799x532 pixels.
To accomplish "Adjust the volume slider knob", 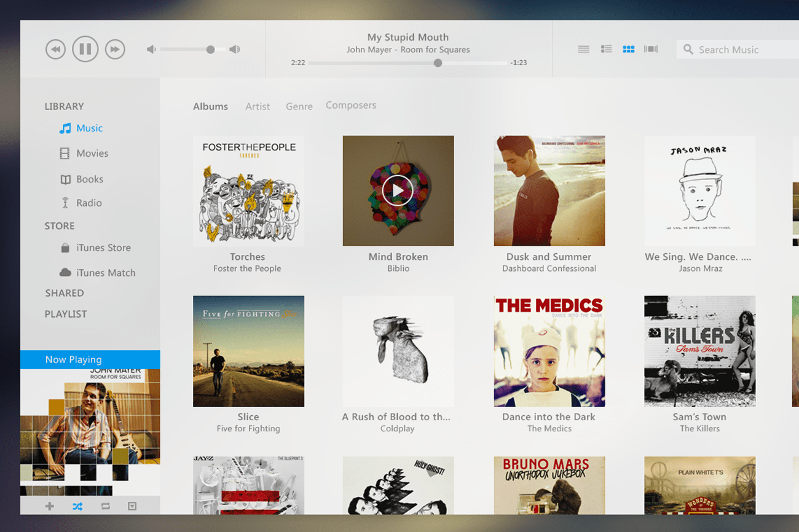I will click(x=211, y=50).
